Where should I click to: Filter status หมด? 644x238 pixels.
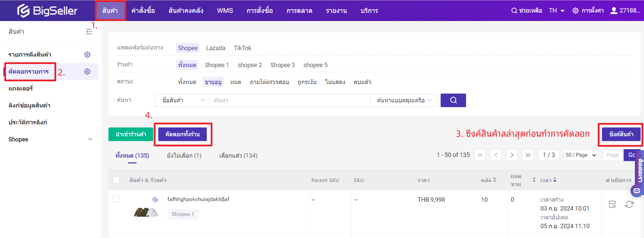pos(236,82)
